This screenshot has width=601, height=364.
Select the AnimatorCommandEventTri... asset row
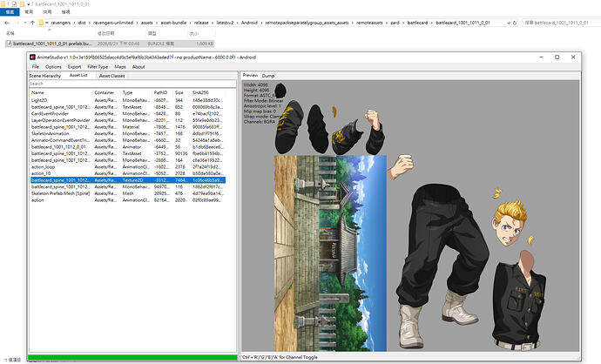click(128, 140)
